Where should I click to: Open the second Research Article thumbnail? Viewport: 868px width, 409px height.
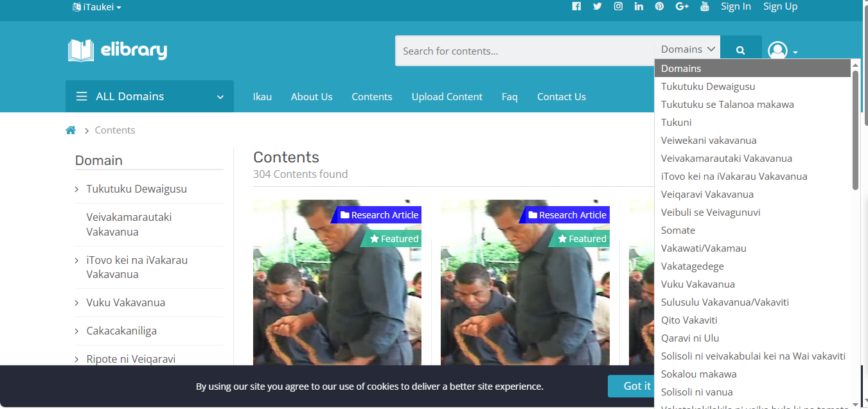point(525,283)
